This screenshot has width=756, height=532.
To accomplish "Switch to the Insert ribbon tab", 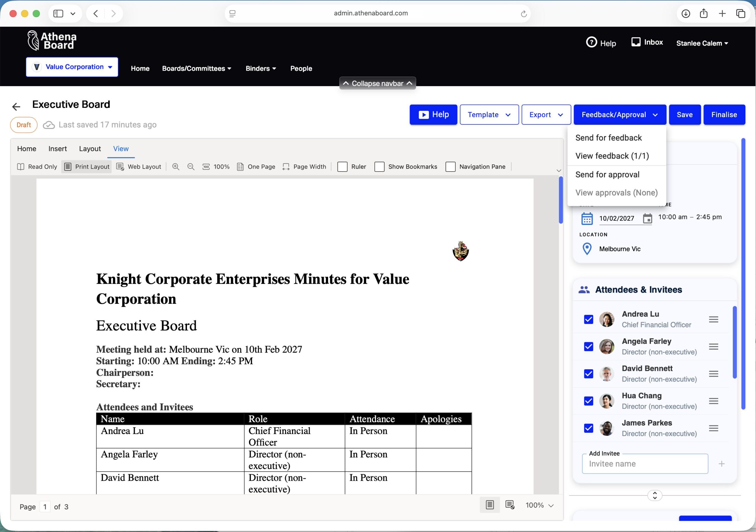I will [57, 149].
